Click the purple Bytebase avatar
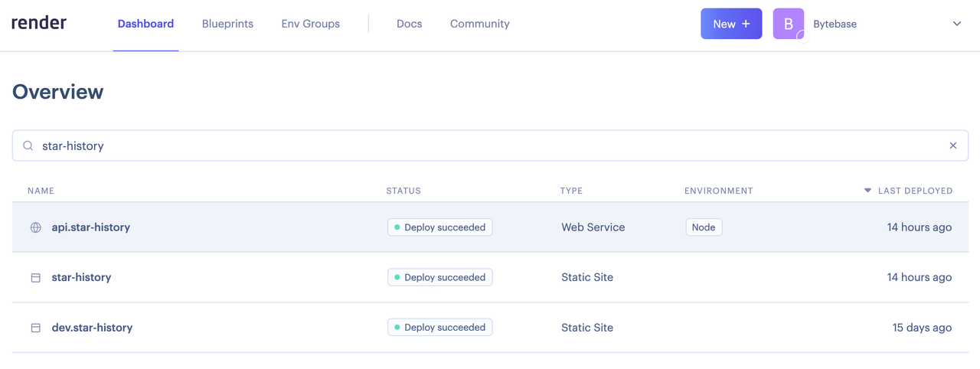The height and width of the screenshot is (369, 980). coord(788,24)
